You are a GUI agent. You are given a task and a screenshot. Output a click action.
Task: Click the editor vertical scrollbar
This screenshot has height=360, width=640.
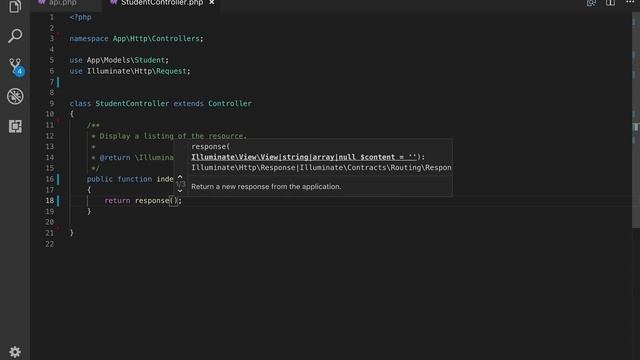click(636, 120)
